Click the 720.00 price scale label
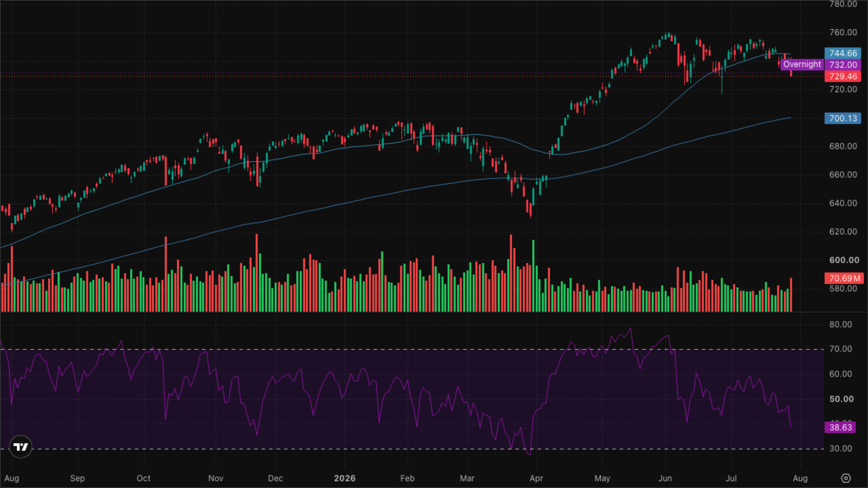Image resolution: width=868 pixels, height=488 pixels. click(x=843, y=89)
